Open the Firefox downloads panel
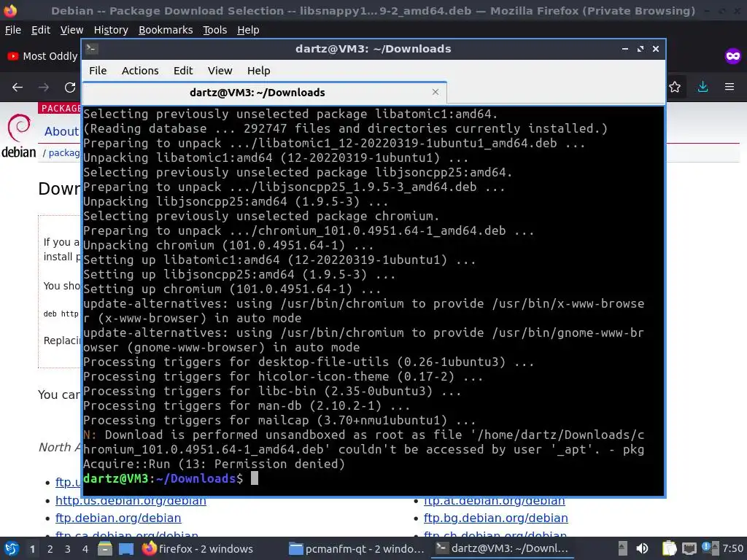 (703, 87)
